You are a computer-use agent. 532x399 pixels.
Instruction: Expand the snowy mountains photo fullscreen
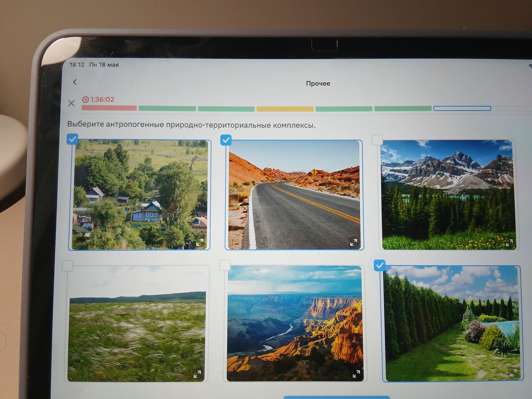coord(509,243)
